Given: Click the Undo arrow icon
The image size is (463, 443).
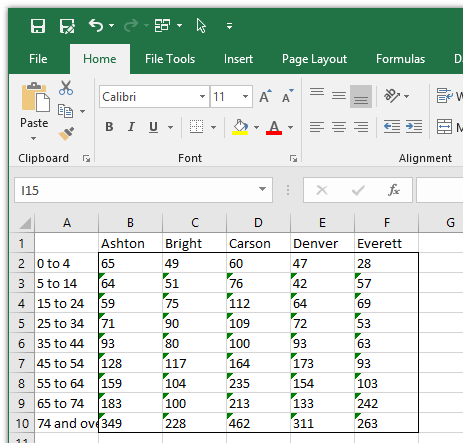Looking at the screenshot, I should 96,25.
